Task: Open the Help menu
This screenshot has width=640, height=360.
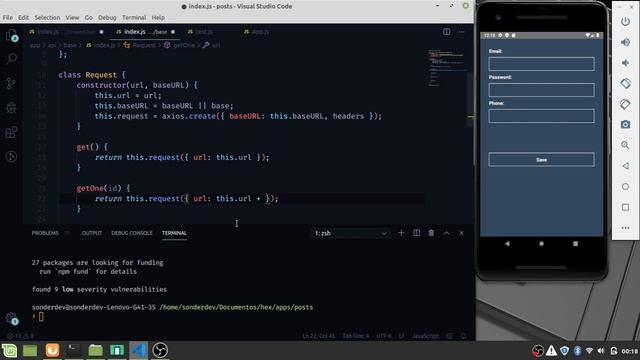Action: (x=158, y=18)
